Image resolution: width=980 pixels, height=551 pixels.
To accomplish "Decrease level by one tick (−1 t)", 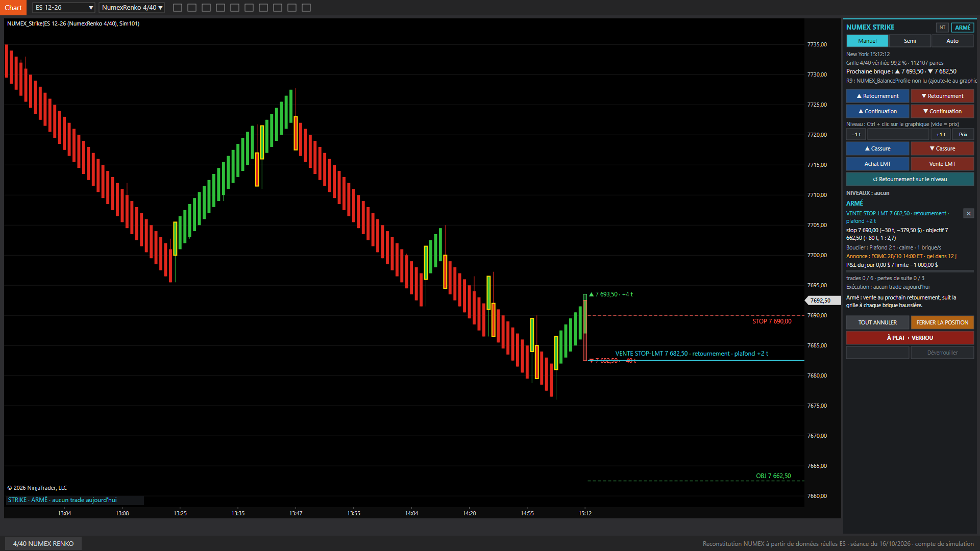I will tap(856, 135).
